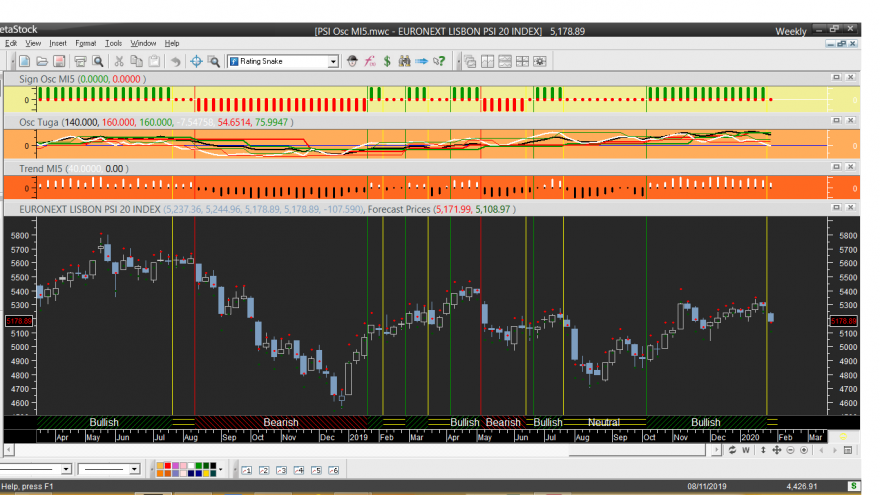Select the four-arrow pan tool

click(x=777, y=450)
